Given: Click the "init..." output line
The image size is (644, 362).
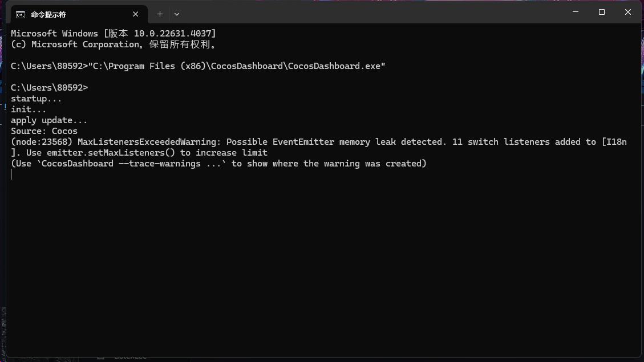Looking at the screenshot, I should [x=29, y=109].
